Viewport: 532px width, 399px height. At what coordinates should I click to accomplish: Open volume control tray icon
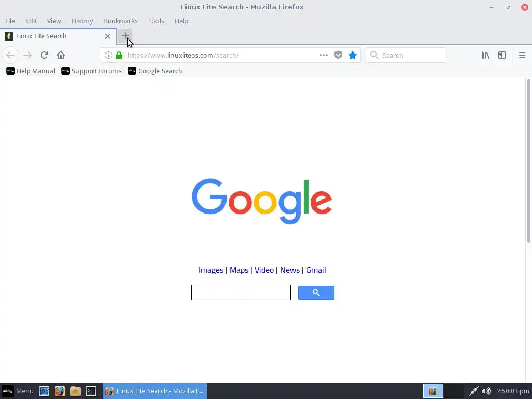tap(486, 391)
